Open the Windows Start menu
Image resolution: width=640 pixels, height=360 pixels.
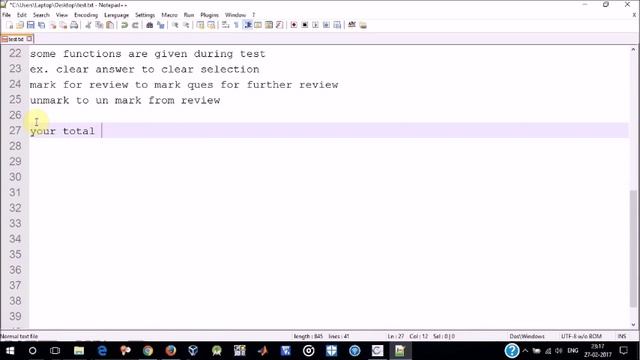tap(10, 351)
